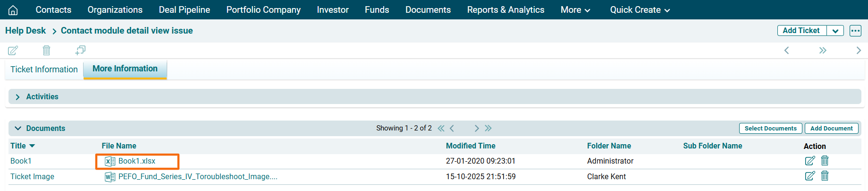
Task: Delete the ticket using the trash icon
Action: [46, 50]
